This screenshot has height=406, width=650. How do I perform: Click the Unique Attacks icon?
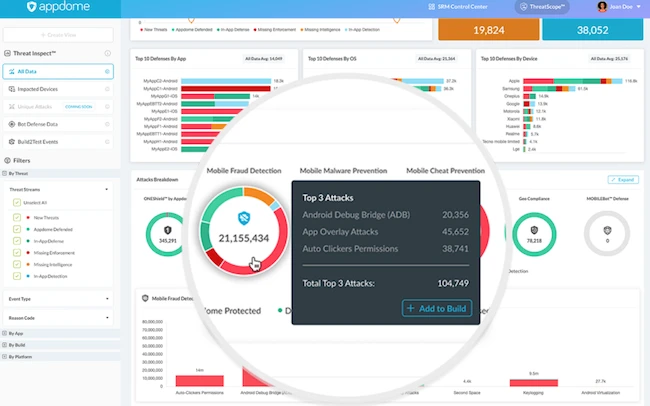coord(12,107)
